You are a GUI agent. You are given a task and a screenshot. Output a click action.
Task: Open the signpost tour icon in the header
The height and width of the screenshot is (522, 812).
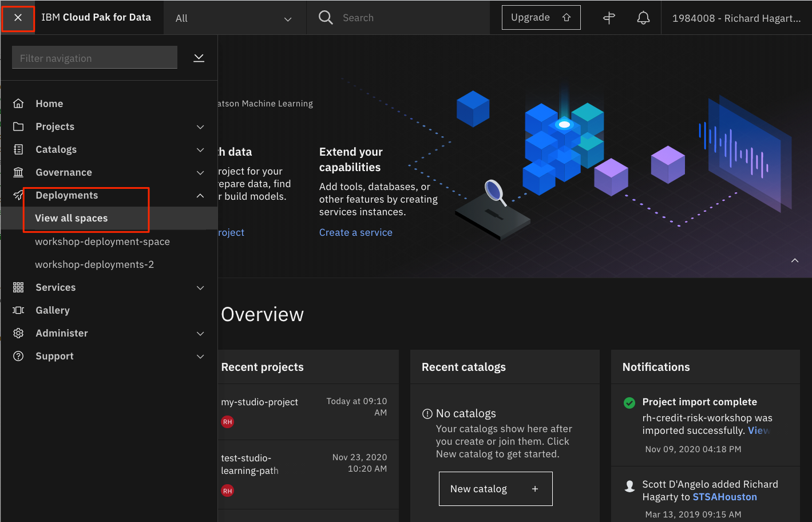pos(609,18)
